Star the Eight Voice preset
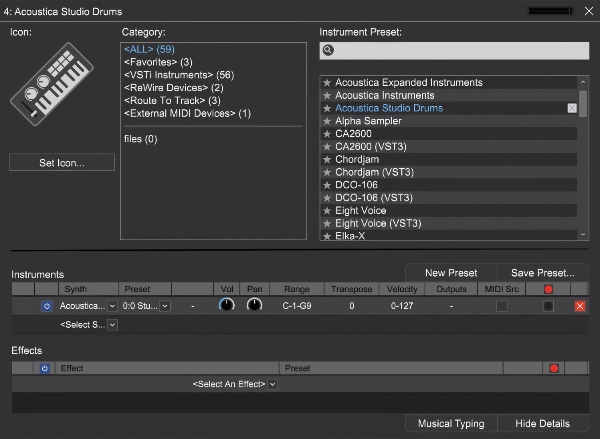This screenshot has height=439, width=600. 327,211
